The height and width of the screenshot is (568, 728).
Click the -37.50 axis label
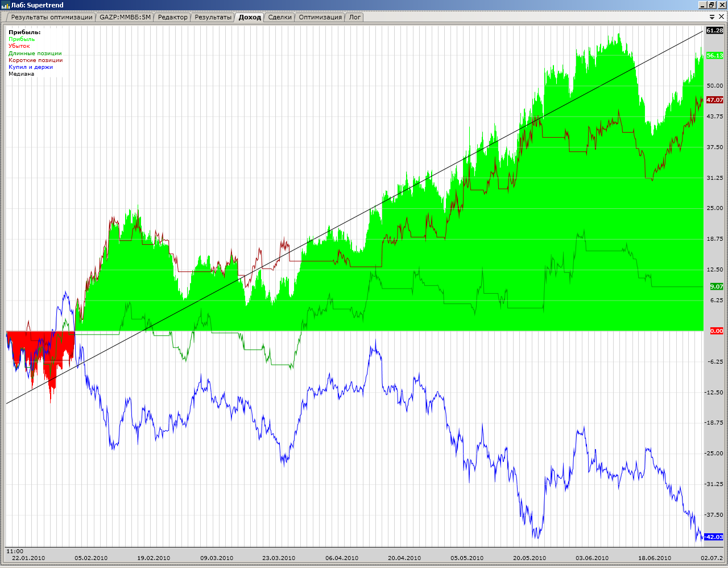point(714,515)
